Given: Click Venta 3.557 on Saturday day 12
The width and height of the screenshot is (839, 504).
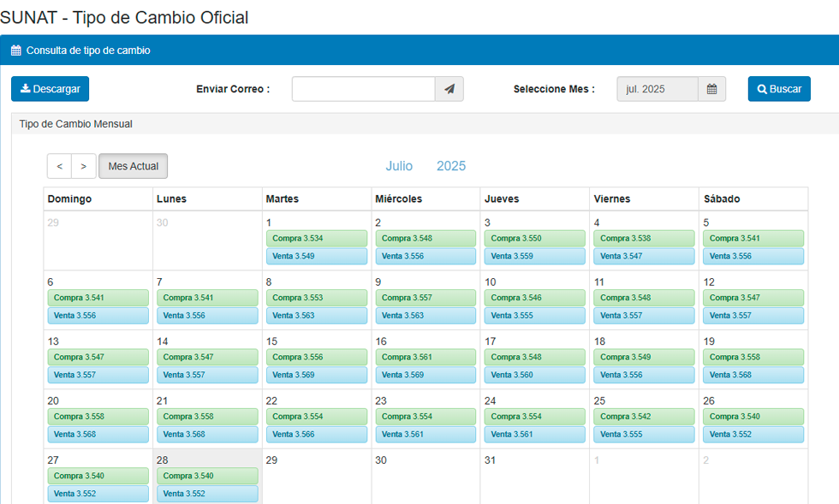Looking at the screenshot, I should pos(753,315).
